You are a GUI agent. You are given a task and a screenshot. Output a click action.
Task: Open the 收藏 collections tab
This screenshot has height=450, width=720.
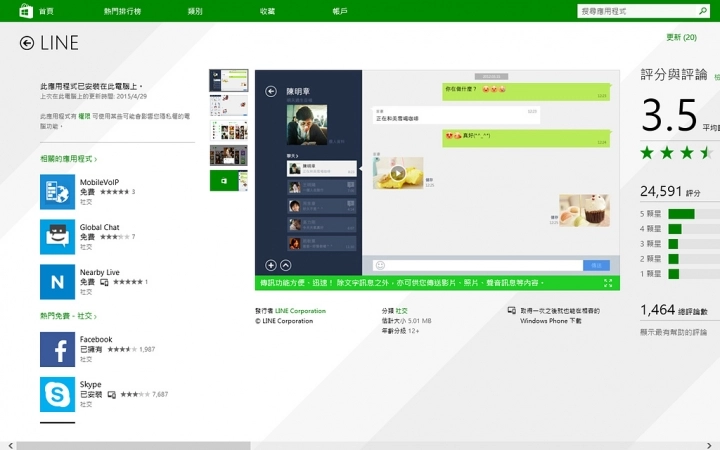[x=267, y=11]
